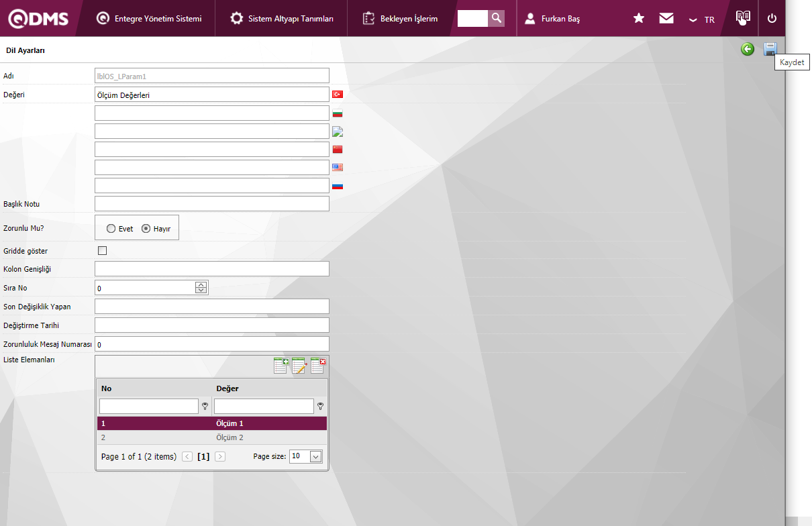Open Entegre Yönetim Sistemi menu

(149, 19)
